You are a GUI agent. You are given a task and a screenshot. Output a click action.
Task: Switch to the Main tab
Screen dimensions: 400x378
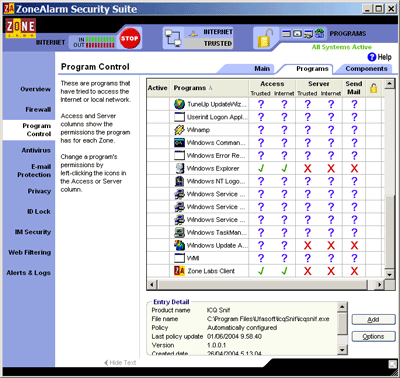(262, 69)
